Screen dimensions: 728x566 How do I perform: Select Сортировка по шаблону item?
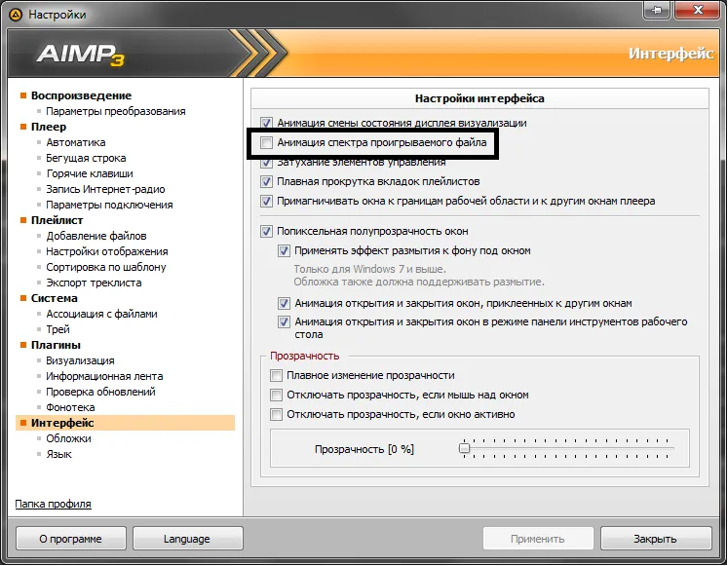pos(106,267)
